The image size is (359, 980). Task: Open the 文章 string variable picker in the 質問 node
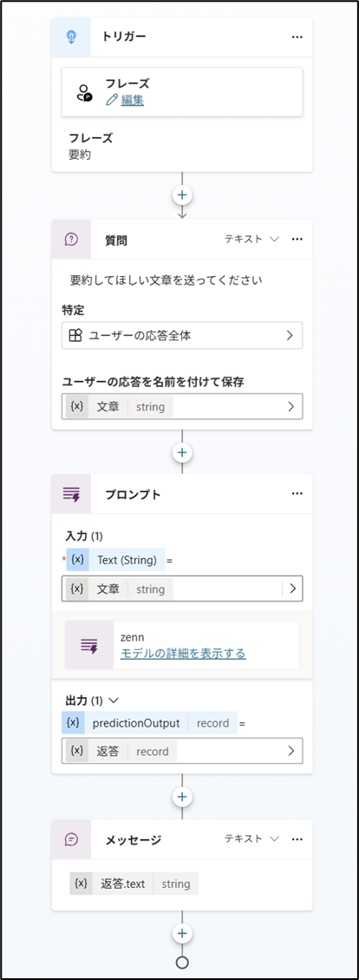[x=182, y=406]
